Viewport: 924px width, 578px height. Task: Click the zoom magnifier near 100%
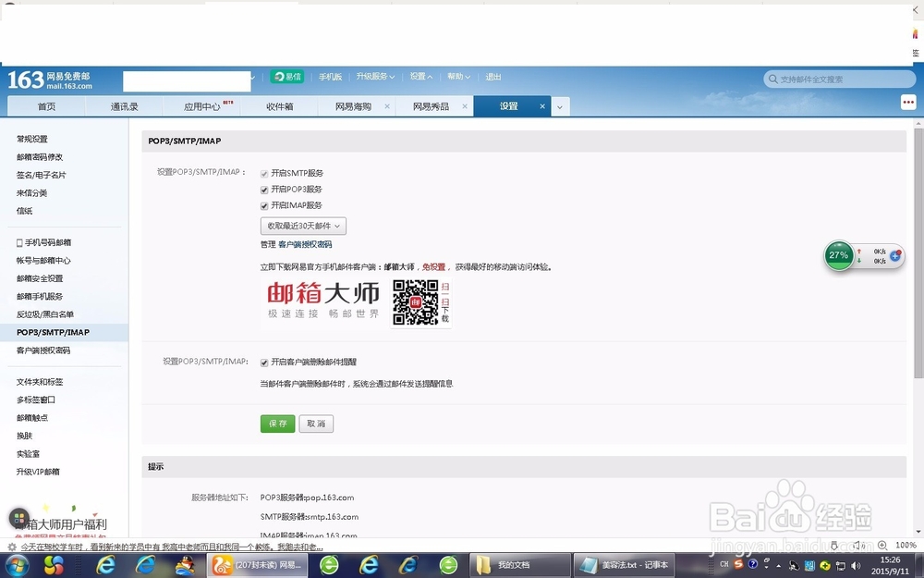coord(882,545)
